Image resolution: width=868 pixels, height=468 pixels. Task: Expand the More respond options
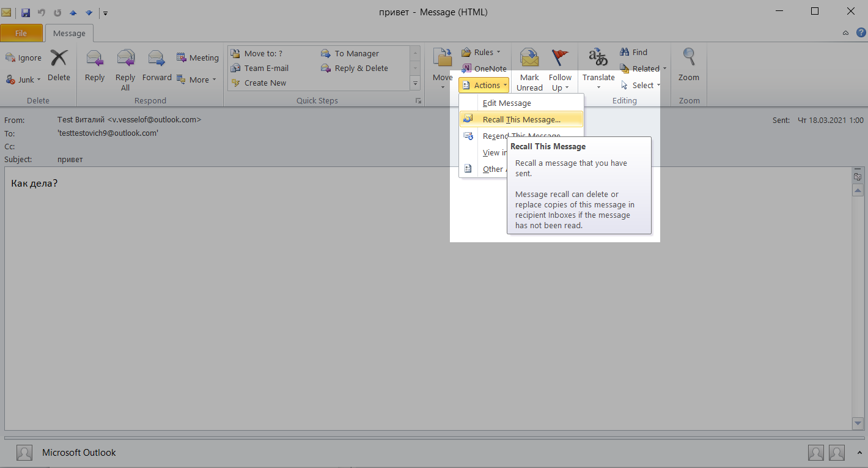coord(196,80)
